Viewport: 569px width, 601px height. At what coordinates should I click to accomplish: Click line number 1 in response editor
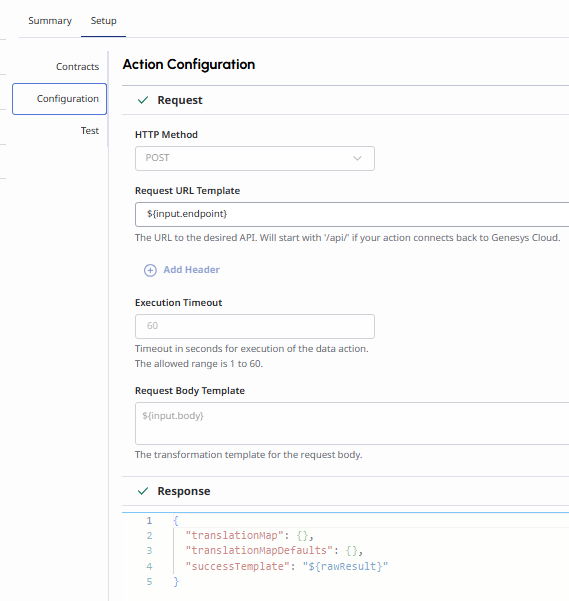tap(149, 521)
